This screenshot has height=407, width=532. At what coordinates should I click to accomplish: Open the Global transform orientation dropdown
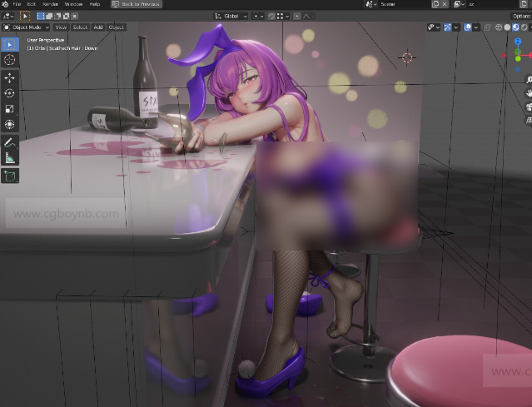tap(231, 16)
